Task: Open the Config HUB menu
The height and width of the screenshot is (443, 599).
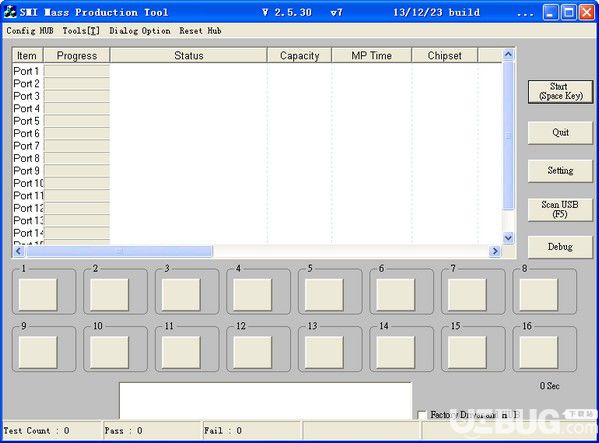Action: pyautogui.click(x=30, y=31)
